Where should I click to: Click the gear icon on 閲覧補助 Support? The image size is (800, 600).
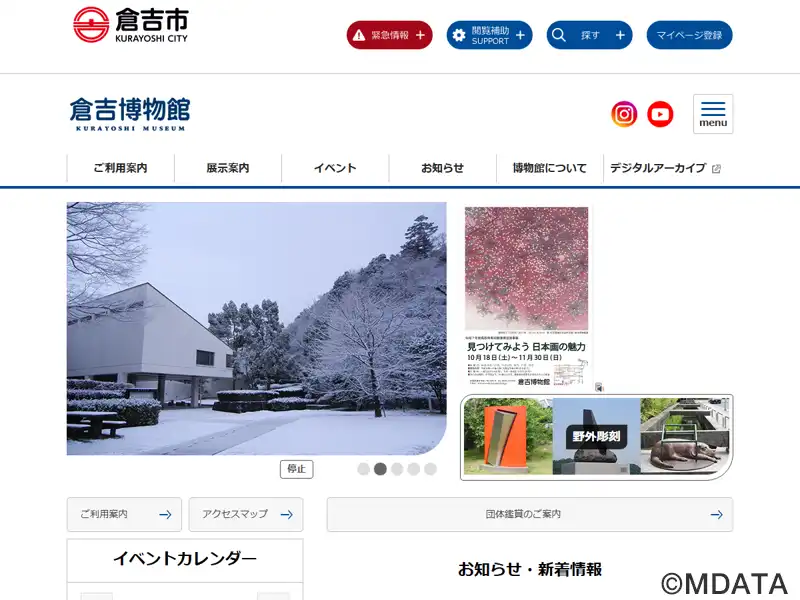point(459,35)
